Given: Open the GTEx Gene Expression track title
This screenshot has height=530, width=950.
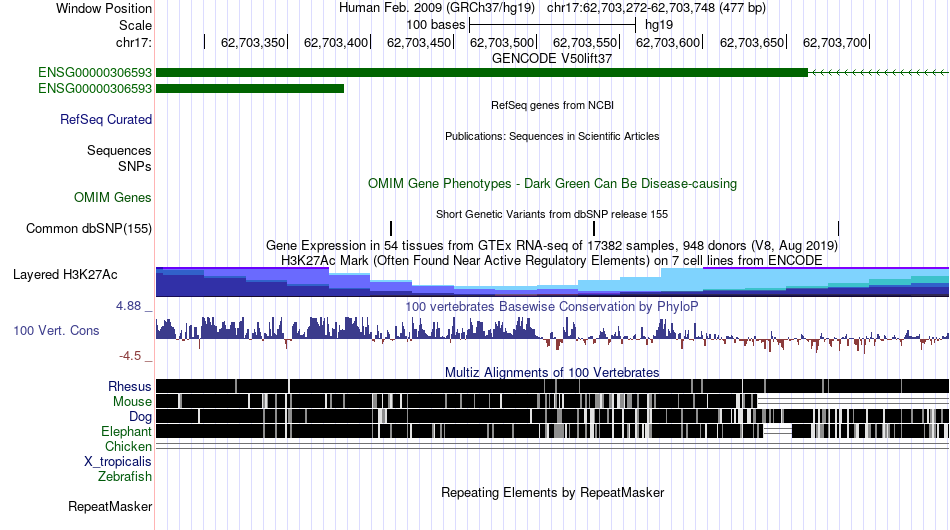Looking at the screenshot, I should point(552,245).
